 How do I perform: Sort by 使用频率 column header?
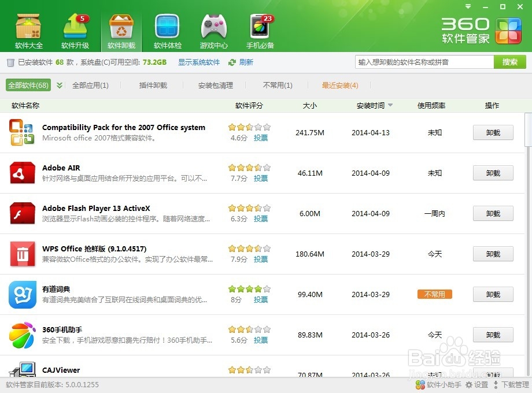[x=431, y=105]
